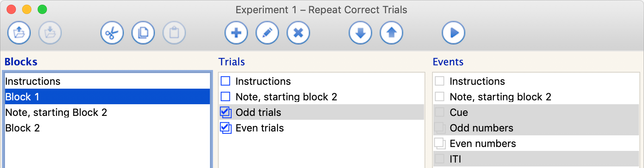Click the plus add item icon
Image resolution: width=644 pixels, height=168 pixels.
[x=236, y=33]
